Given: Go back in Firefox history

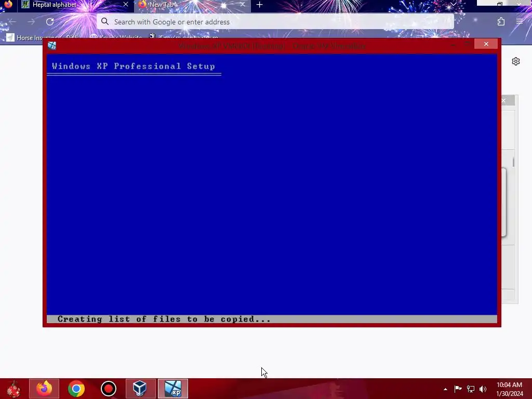Looking at the screenshot, I should coord(12,22).
